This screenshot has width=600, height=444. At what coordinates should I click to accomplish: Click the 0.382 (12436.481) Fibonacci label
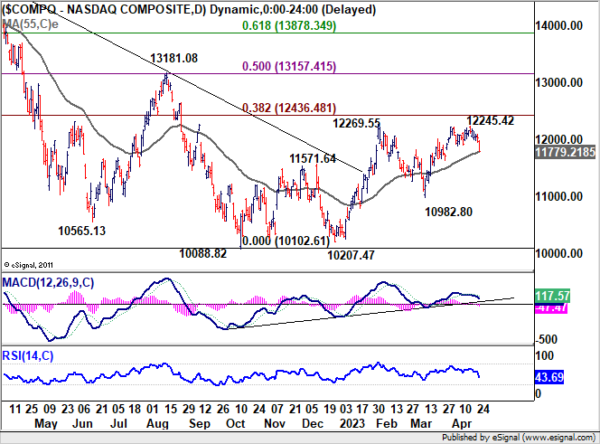pos(289,108)
